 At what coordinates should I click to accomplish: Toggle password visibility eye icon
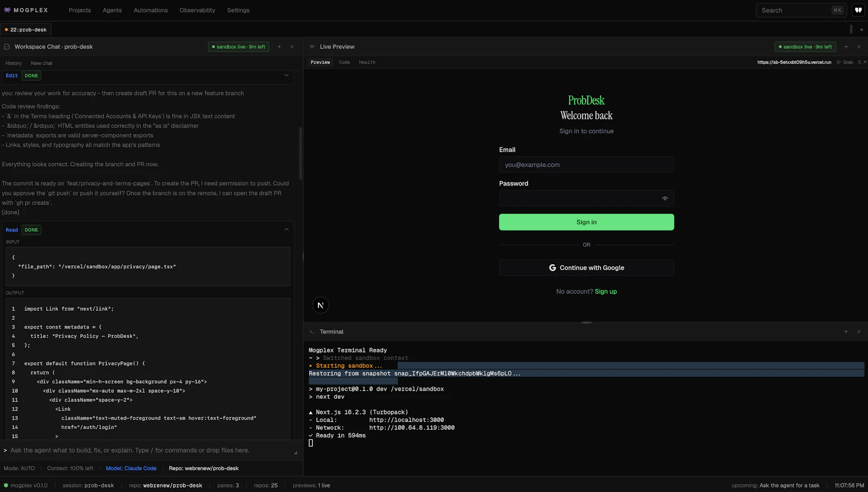pyautogui.click(x=665, y=199)
